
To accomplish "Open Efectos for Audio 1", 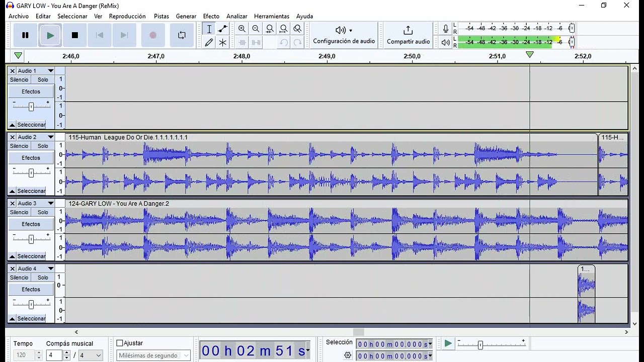I will tap(31, 92).
